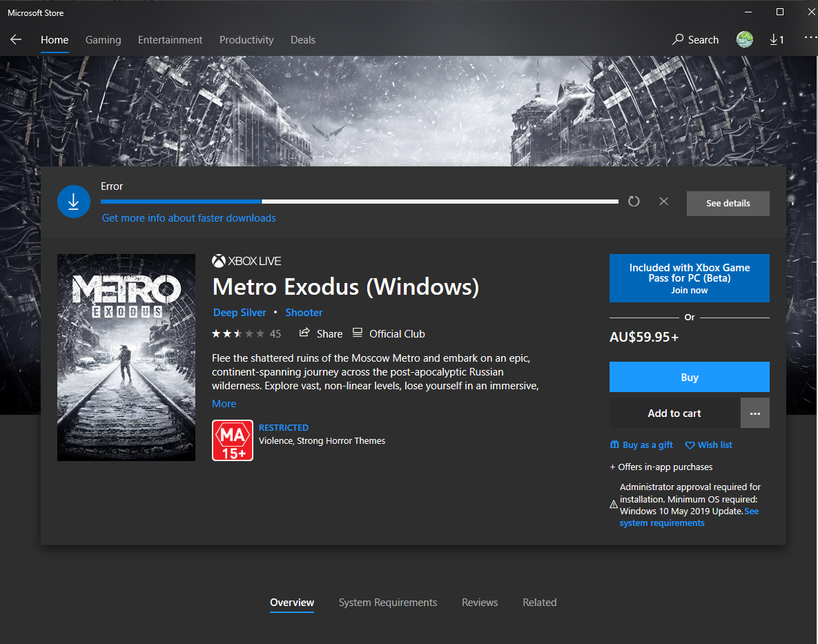Screen dimensions: 818x644
Task: Expand the description with More
Action: [x=224, y=404]
